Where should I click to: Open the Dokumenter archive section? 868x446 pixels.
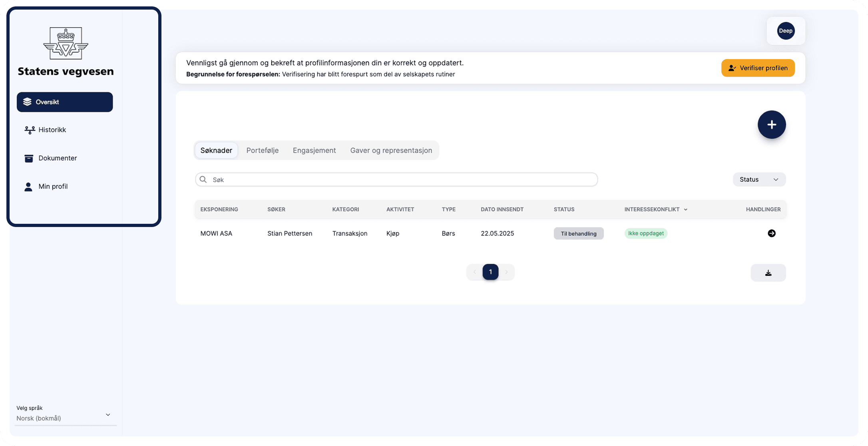pos(57,158)
